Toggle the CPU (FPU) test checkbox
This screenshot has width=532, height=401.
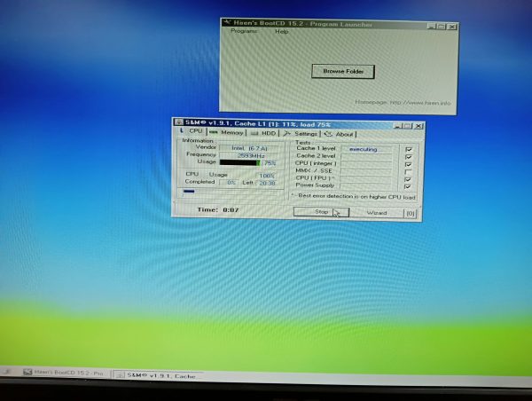point(409,179)
